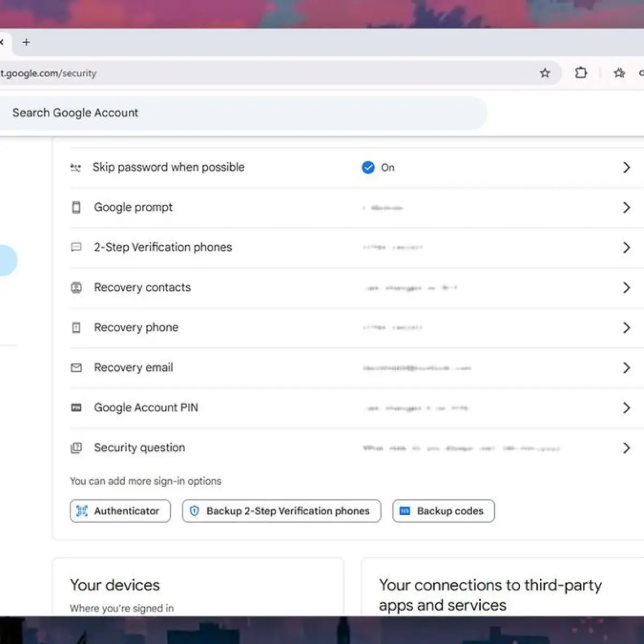The height and width of the screenshot is (644, 644).
Task: Click the blurred Recovery email address value
Action: tap(416, 368)
